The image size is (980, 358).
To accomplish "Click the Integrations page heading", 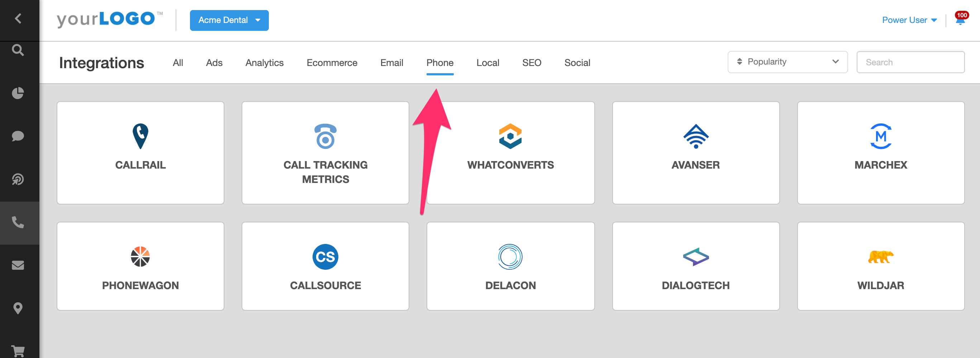I will point(101,63).
